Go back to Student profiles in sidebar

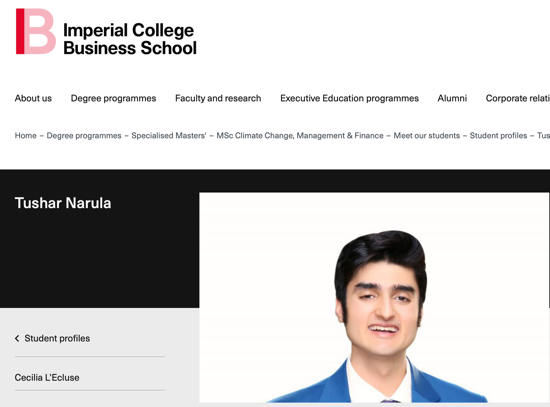57,338
